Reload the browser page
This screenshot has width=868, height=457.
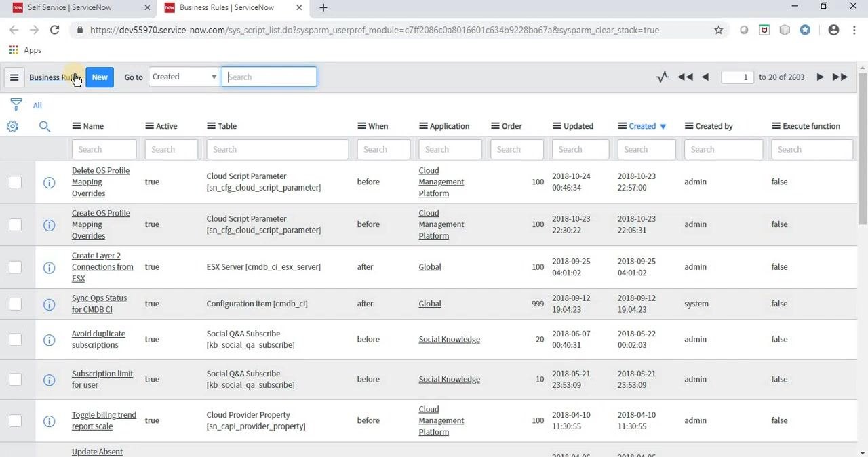tap(55, 30)
